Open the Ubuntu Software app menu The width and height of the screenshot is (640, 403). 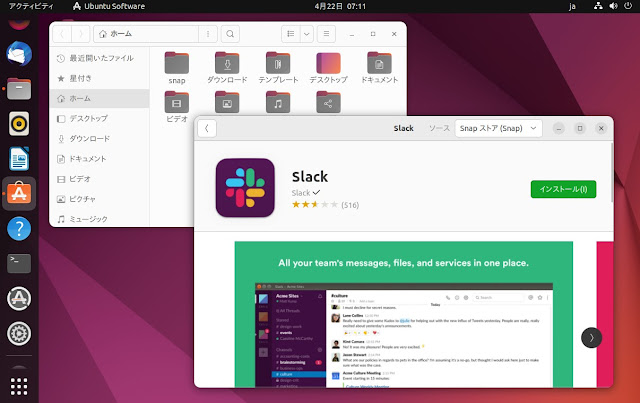[109, 6]
